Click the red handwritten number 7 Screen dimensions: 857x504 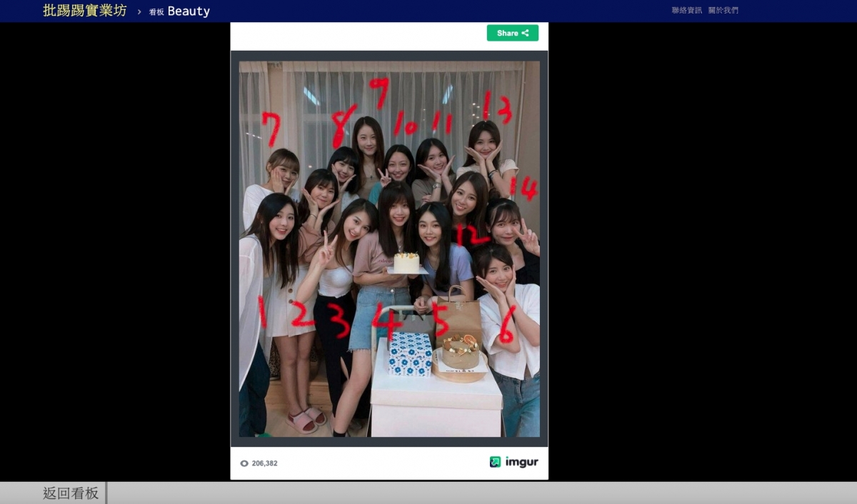[x=271, y=130]
